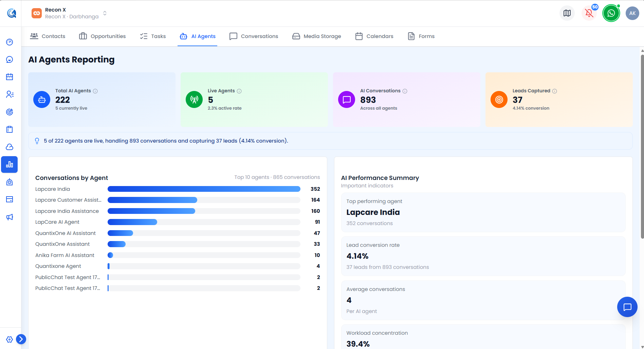
Task: Open the target goal icon in sidebar
Action: point(10,112)
